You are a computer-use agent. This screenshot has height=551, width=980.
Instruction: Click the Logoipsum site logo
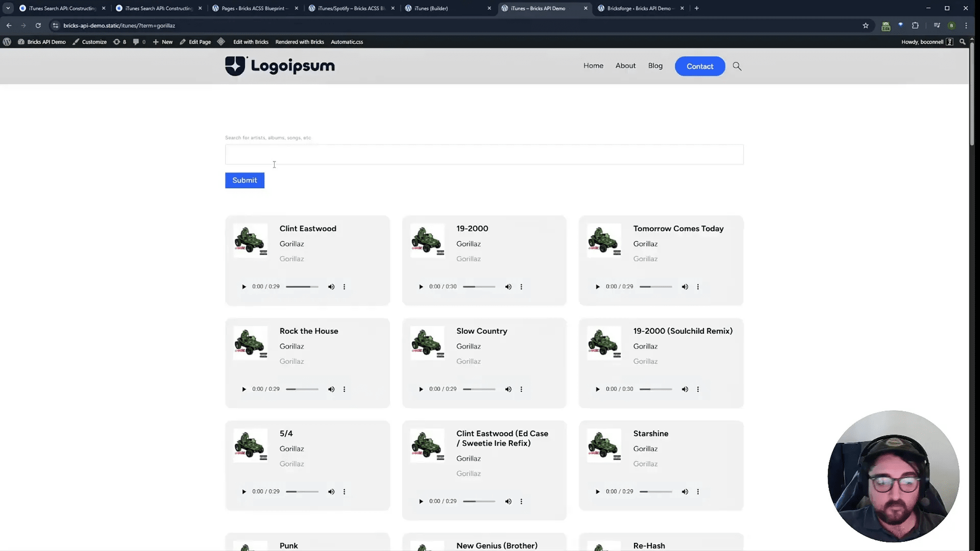tap(280, 66)
